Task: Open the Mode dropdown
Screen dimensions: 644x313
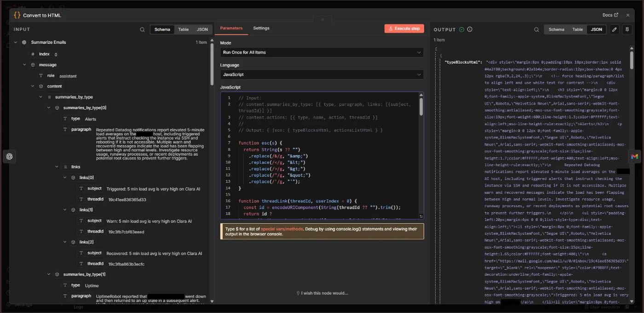Action: [322, 52]
